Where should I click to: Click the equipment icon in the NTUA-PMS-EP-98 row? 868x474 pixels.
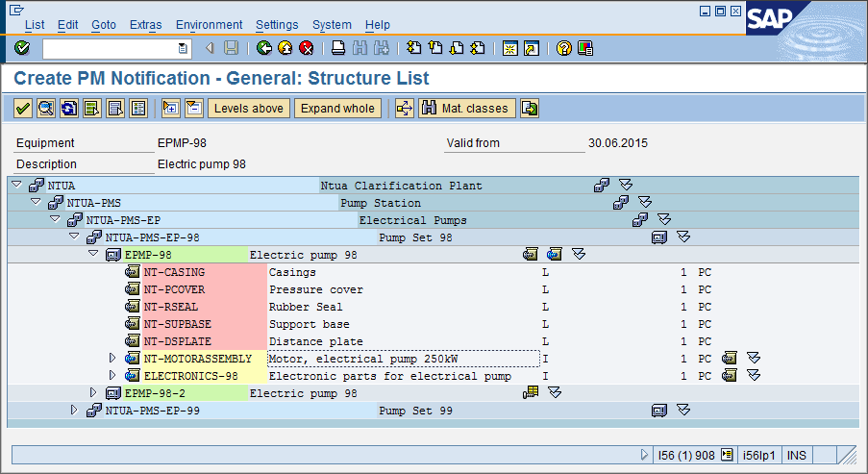(659, 237)
